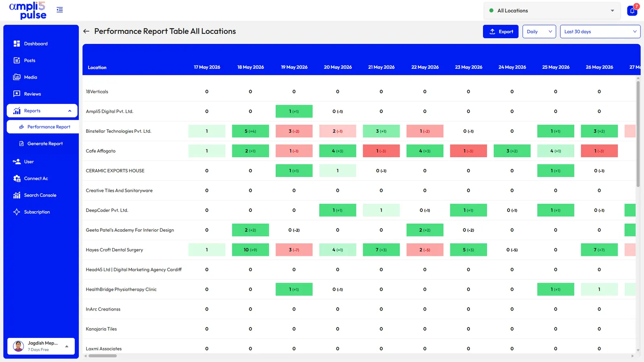Click the Subscription icon in the sidebar
Screen dimensions: 644x362
point(17,212)
